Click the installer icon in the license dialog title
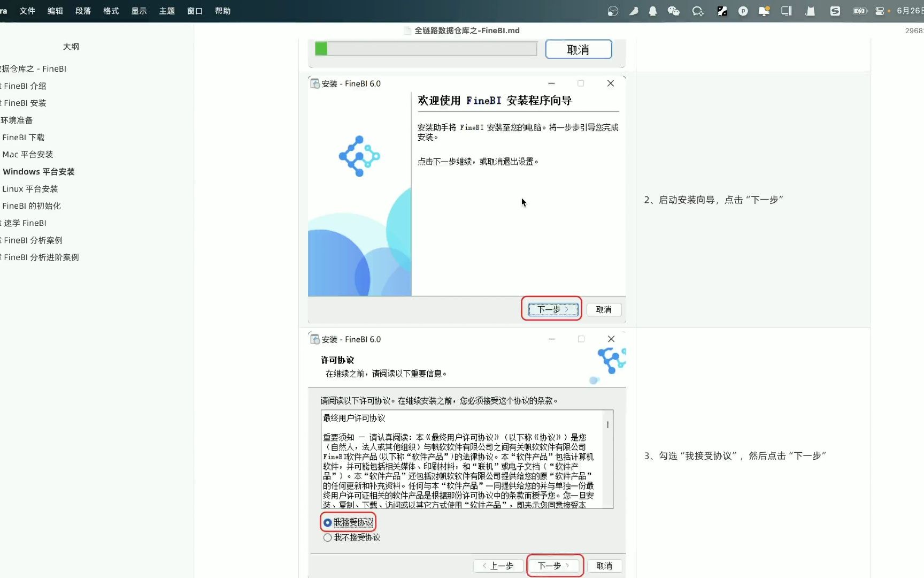Screen dimensions: 924x578 coord(315,339)
